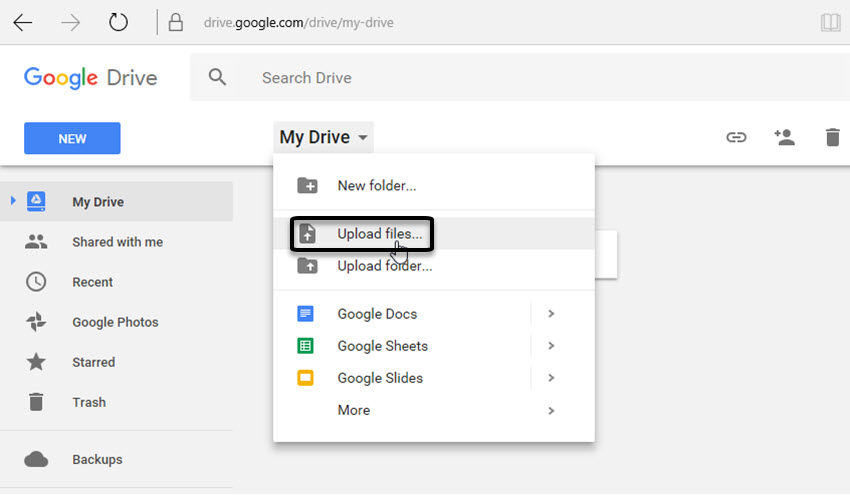
Task: Click the search magnifier icon
Action: tap(217, 77)
